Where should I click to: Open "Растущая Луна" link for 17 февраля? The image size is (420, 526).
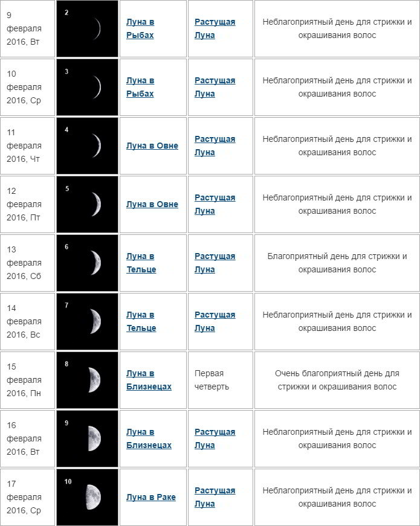pos(215,497)
